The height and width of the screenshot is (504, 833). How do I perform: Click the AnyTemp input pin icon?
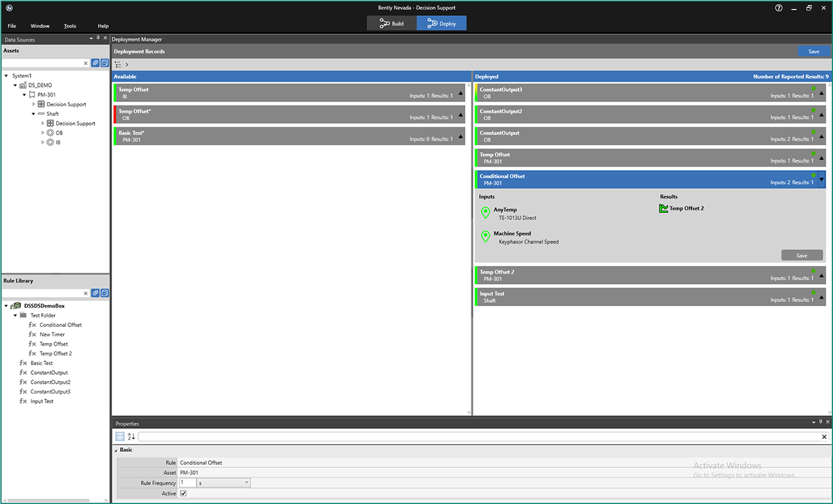485,212
